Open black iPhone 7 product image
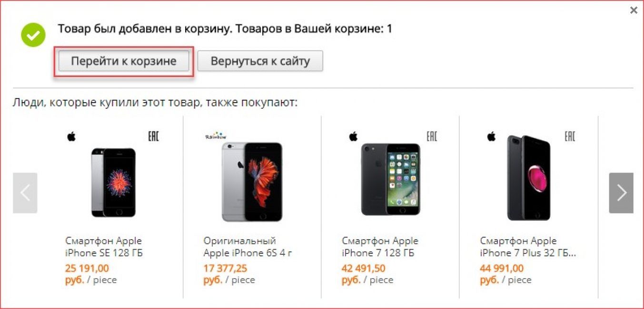This screenshot has height=309, width=644. click(x=390, y=180)
